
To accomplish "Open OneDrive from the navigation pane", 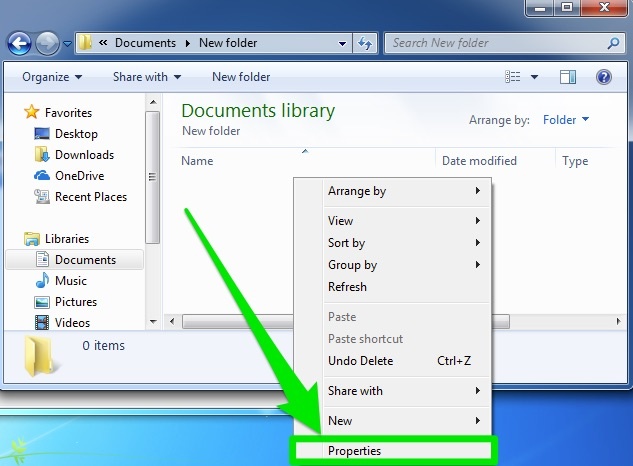I will (79, 176).
